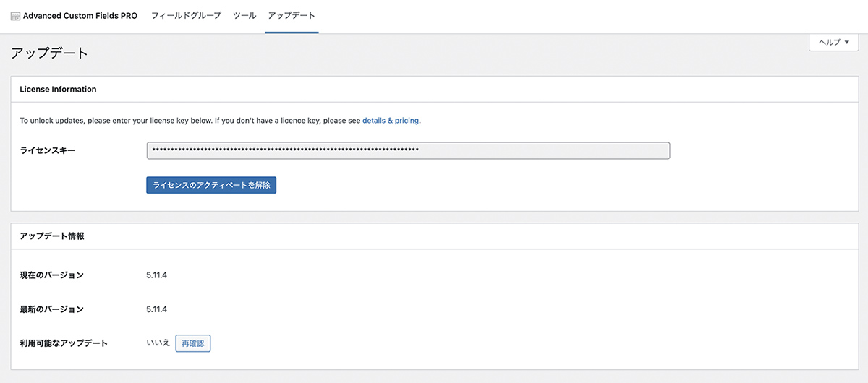Click the いいえ status text
This screenshot has width=868, height=383.
pos(158,343)
